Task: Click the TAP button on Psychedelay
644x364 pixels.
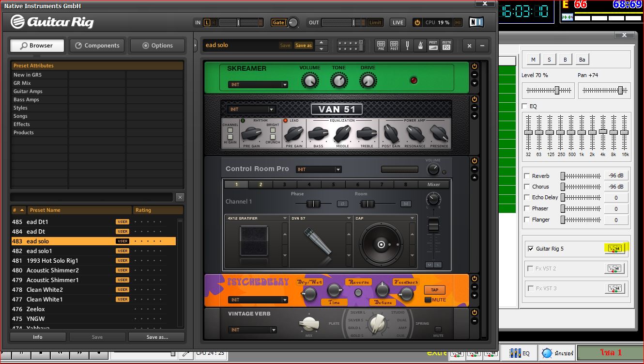Action: pyautogui.click(x=434, y=290)
